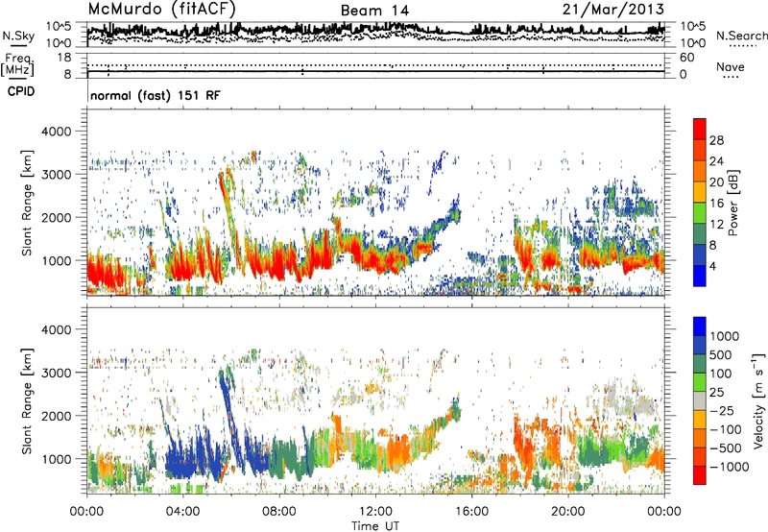This screenshot has width=768, height=532.
Task: Click the "28" label on power colorbar
Action: 716,140
